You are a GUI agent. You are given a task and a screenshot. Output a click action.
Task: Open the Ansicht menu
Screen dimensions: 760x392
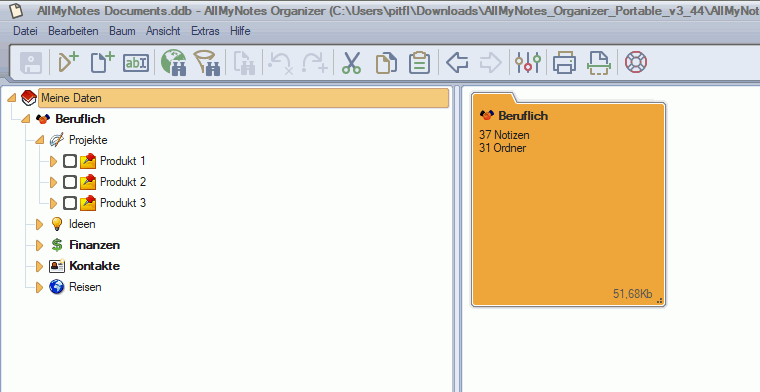pos(163,31)
